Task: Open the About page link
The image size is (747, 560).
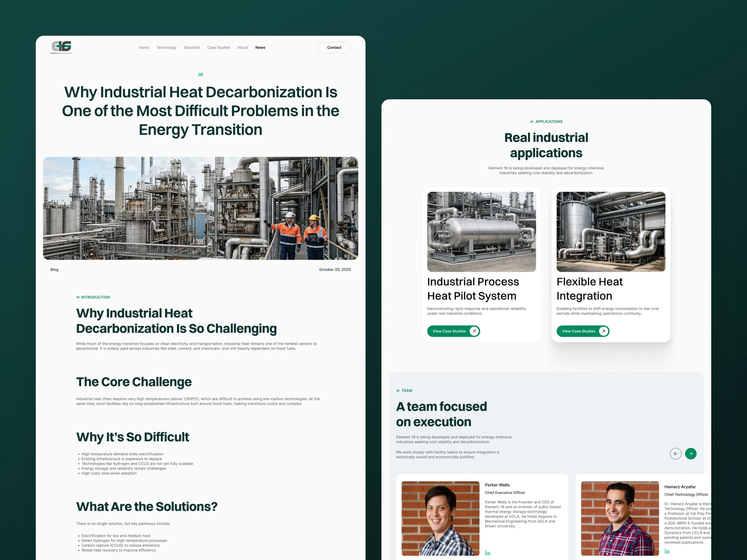Action: pos(242,48)
